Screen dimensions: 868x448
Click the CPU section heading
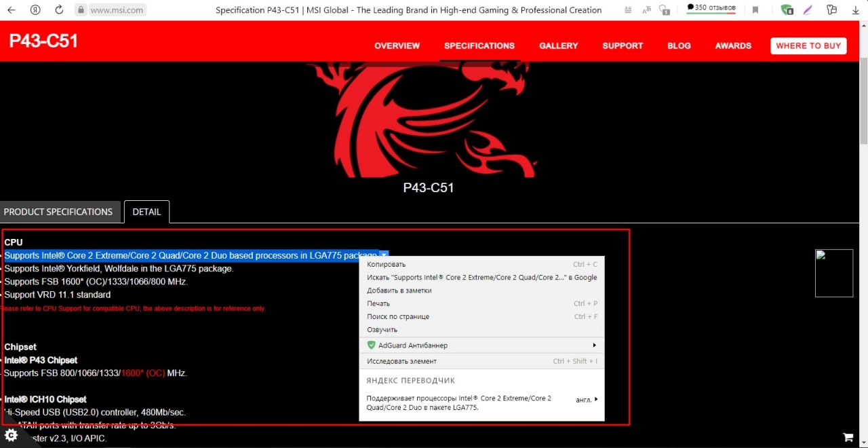[14, 242]
